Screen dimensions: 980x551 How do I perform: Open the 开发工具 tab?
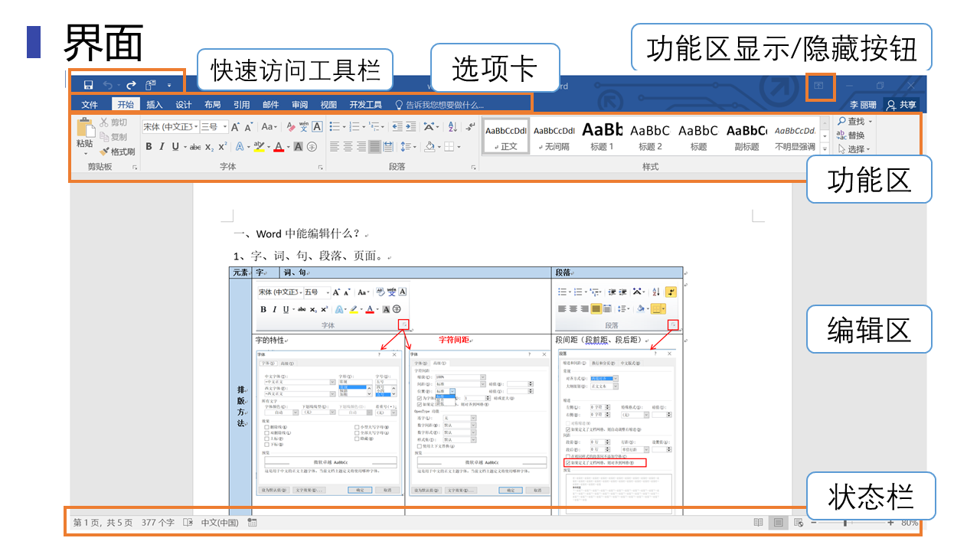point(365,105)
